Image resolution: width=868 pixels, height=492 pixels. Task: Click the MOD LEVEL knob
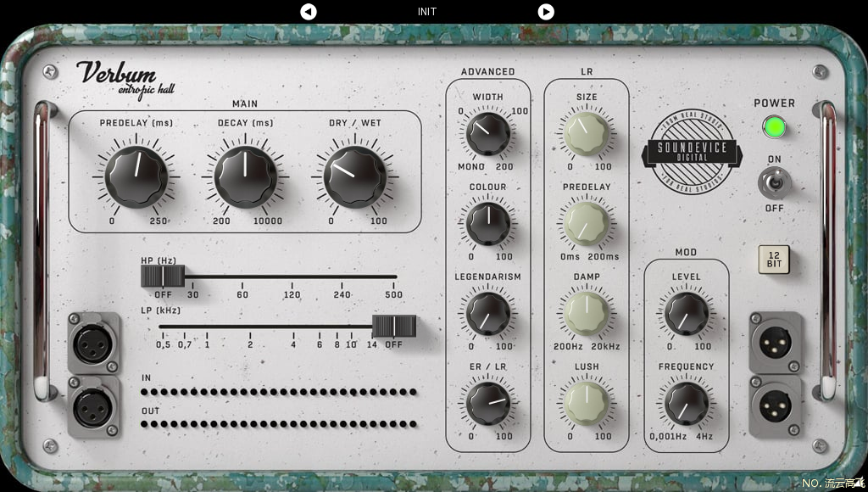[x=686, y=314]
